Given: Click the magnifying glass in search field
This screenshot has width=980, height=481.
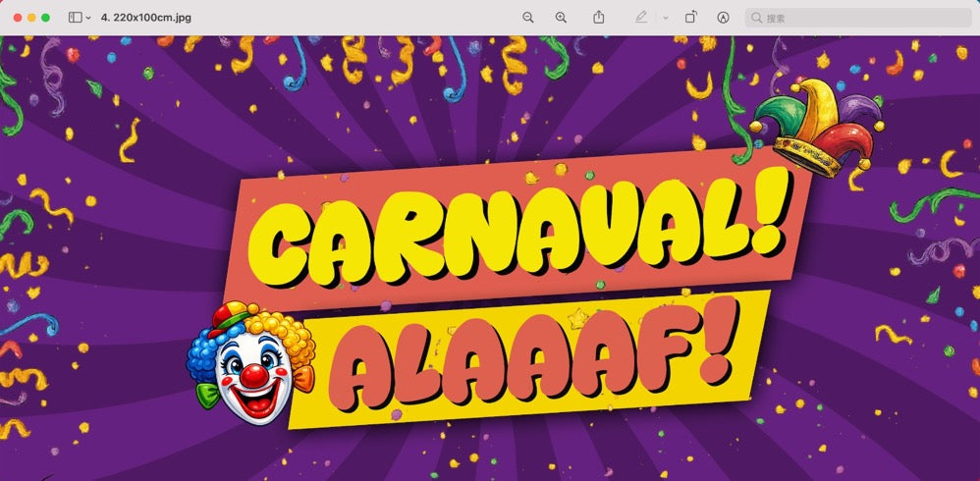Looking at the screenshot, I should pyautogui.click(x=756, y=18).
